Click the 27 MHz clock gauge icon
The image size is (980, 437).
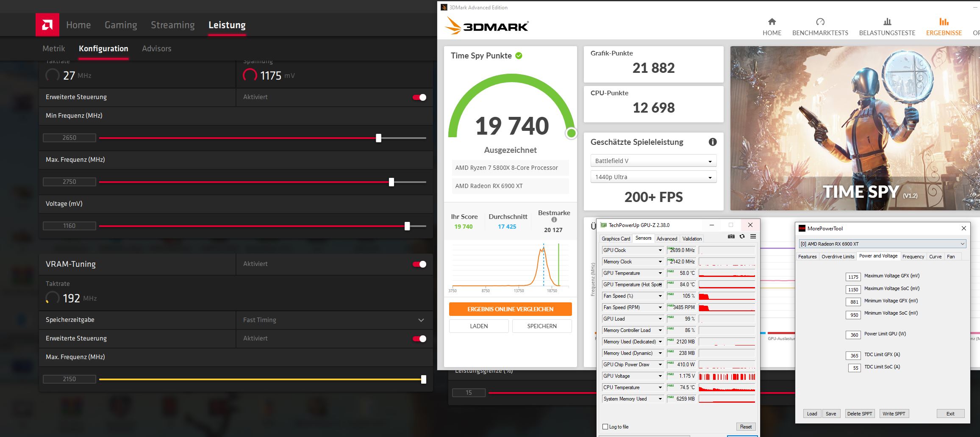pos(53,75)
